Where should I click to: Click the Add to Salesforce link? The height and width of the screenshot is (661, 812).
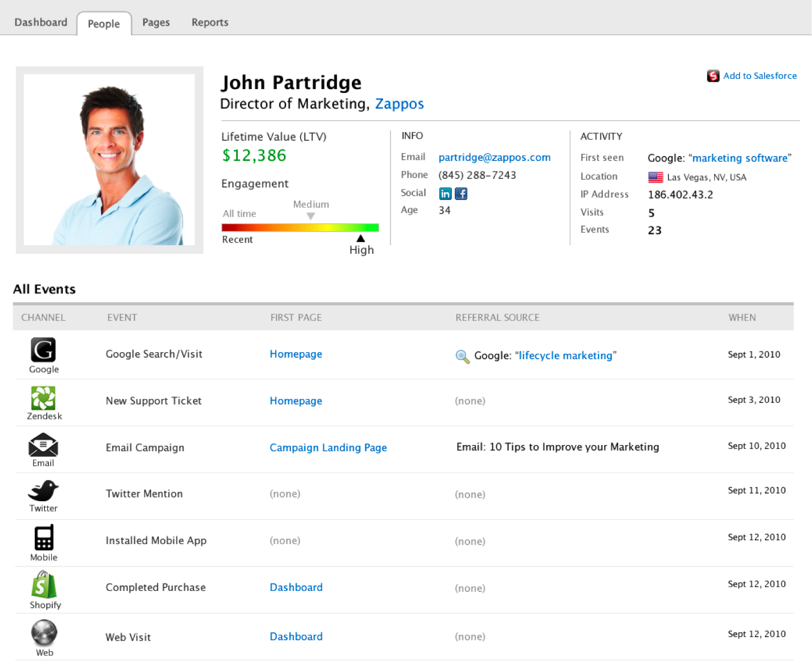pyautogui.click(x=759, y=76)
